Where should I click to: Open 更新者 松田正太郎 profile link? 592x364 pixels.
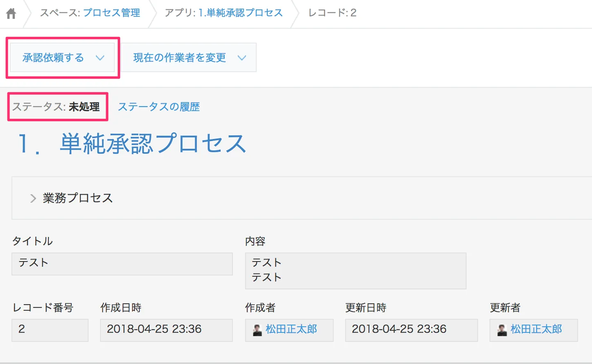tap(536, 329)
